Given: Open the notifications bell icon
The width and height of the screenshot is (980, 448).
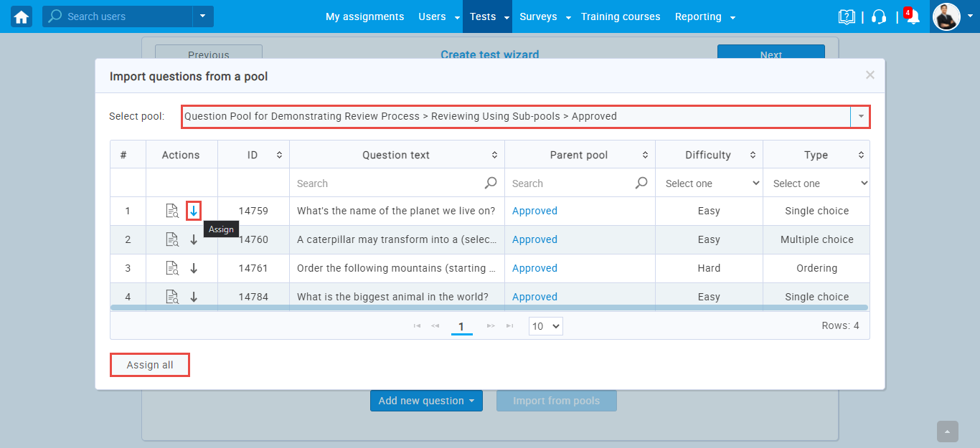Looking at the screenshot, I should [913, 17].
